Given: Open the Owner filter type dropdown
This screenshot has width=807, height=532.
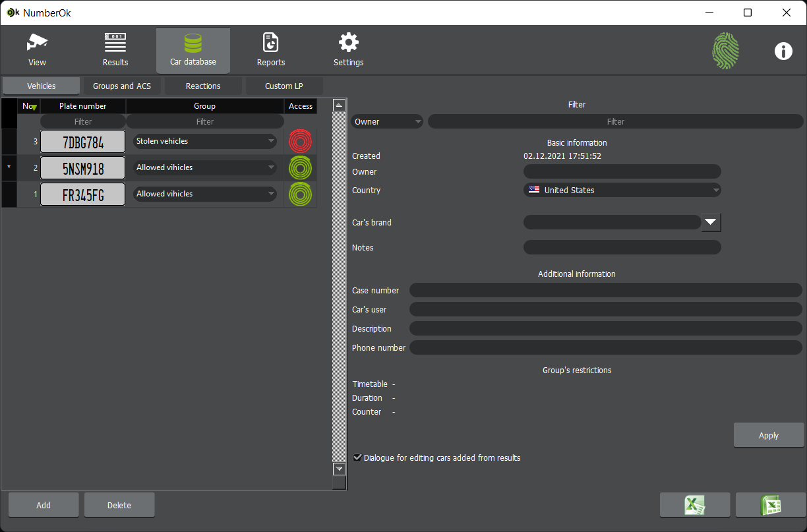Looking at the screenshot, I should click(x=387, y=121).
